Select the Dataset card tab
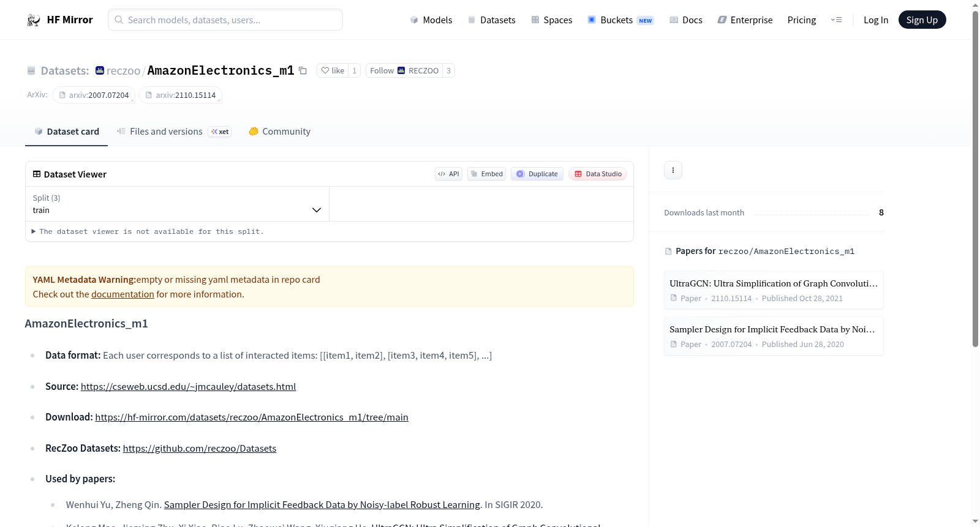The height and width of the screenshot is (527, 980). [x=67, y=132]
